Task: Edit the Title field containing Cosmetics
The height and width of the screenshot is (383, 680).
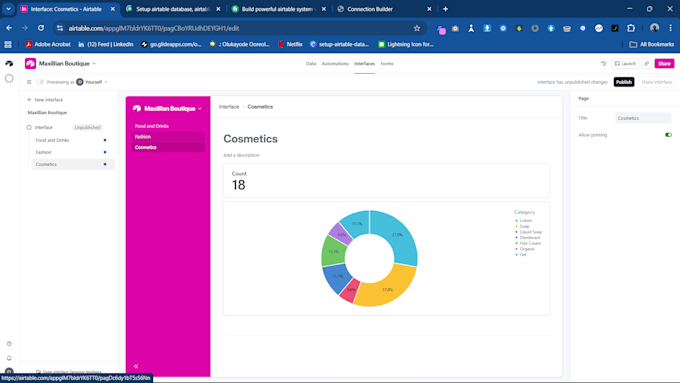Action: [x=643, y=118]
